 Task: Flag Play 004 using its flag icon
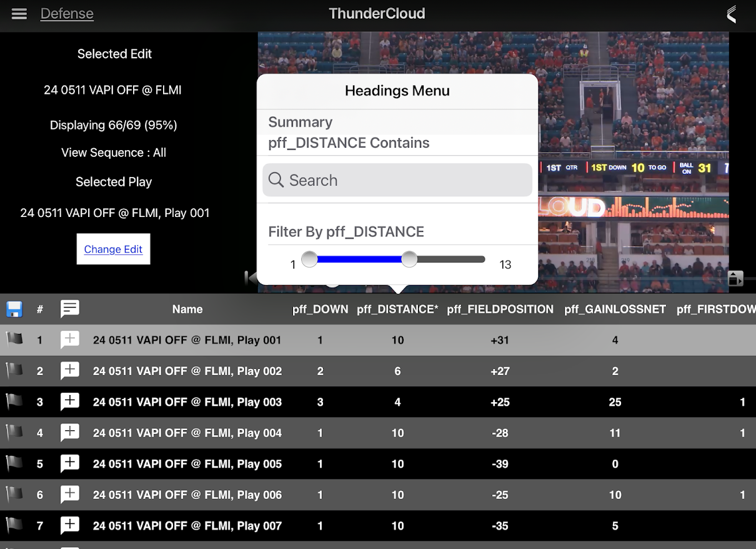(13, 433)
